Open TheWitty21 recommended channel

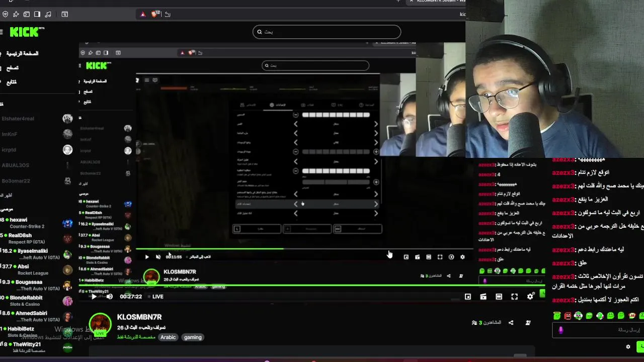(x=36, y=347)
